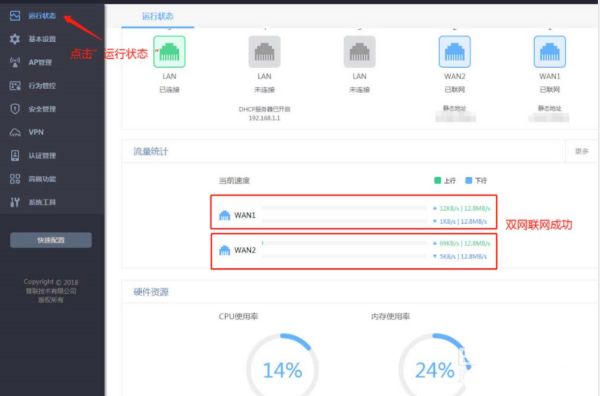Click 更多 link in 流量统计 panel
The height and width of the screenshot is (396, 600).
(x=582, y=151)
